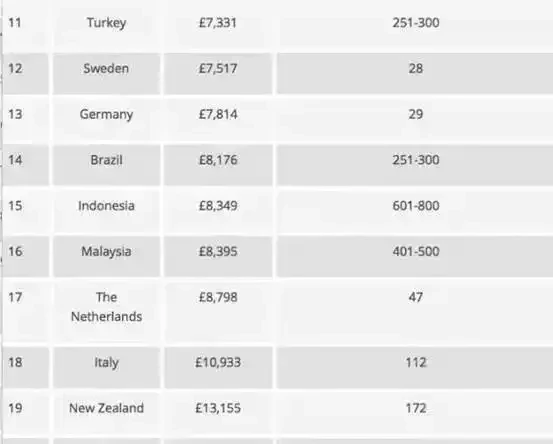
Task: Click the rank number 11 cell
Action: tap(26, 23)
